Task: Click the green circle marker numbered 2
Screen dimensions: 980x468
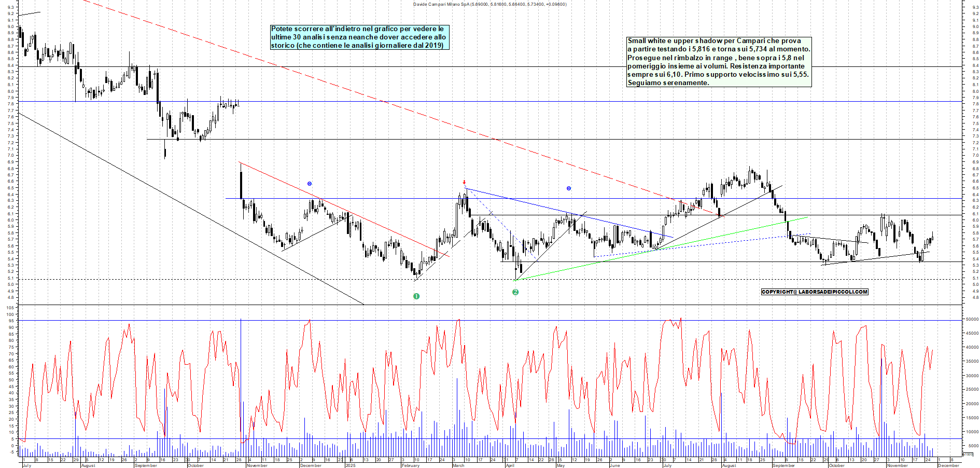Action: coord(515,292)
